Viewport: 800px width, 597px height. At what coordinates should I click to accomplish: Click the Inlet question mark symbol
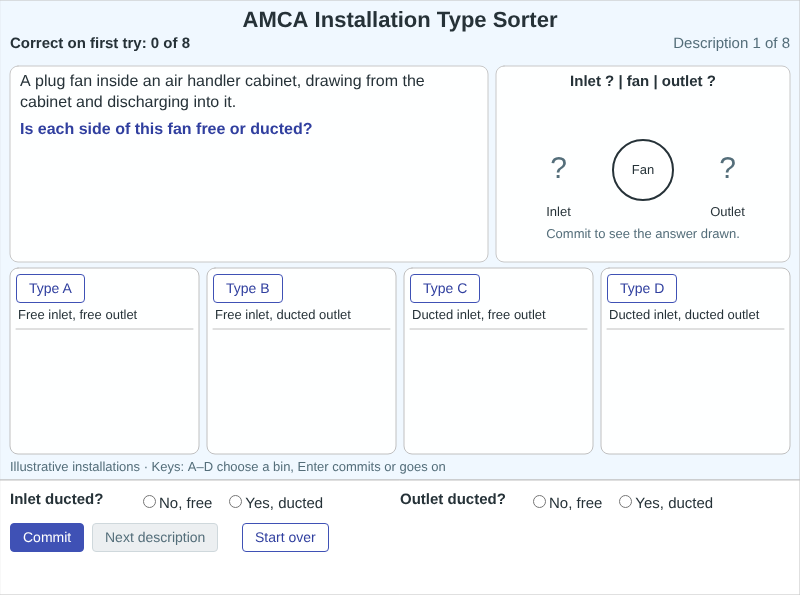tap(559, 168)
